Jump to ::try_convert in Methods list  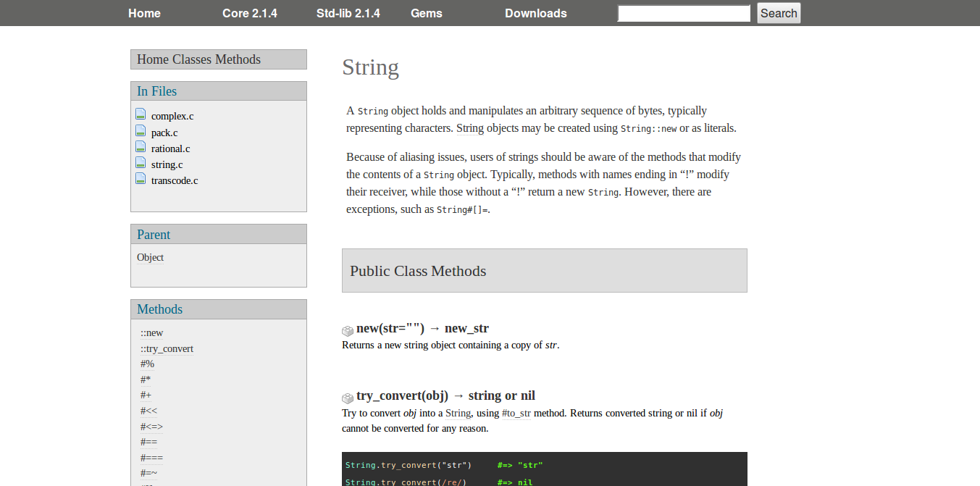pos(167,349)
